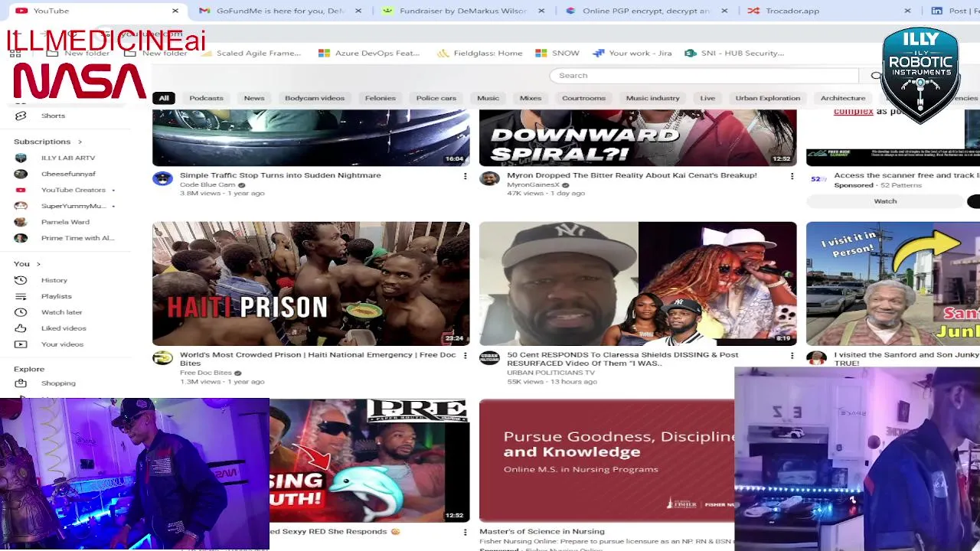Open Sanford and Son video thumbnail
The image size is (980, 551).
(893, 284)
